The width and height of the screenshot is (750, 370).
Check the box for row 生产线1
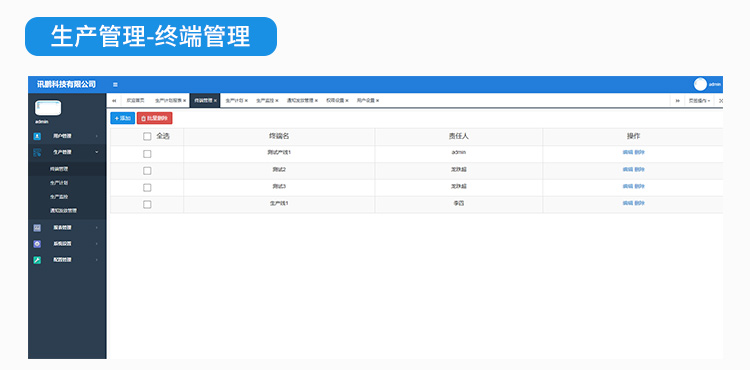pos(147,205)
